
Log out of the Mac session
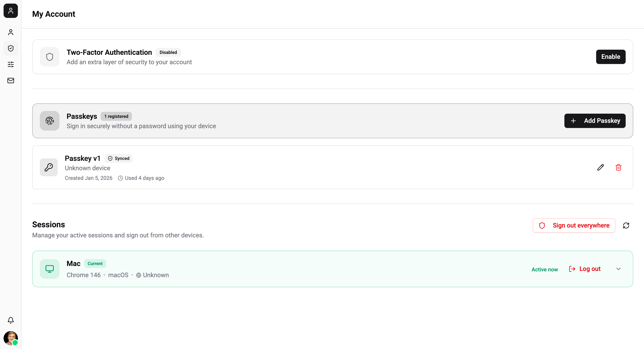[585, 269]
